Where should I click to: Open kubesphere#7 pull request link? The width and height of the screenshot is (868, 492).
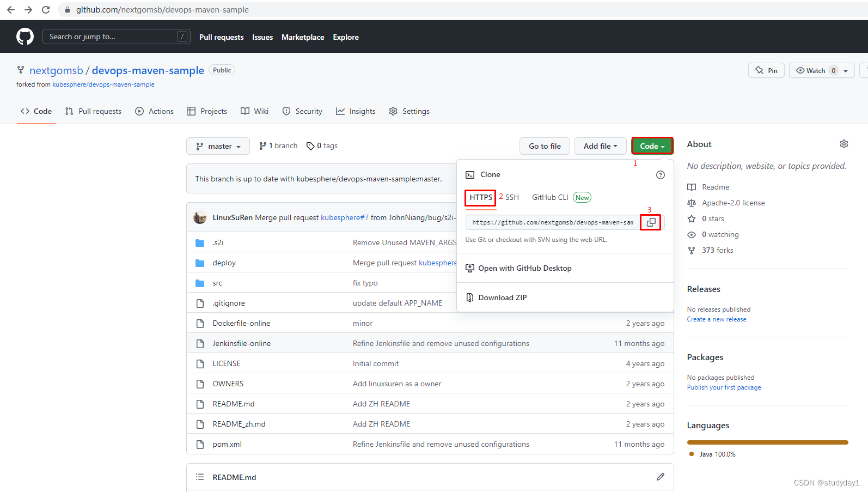(345, 217)
